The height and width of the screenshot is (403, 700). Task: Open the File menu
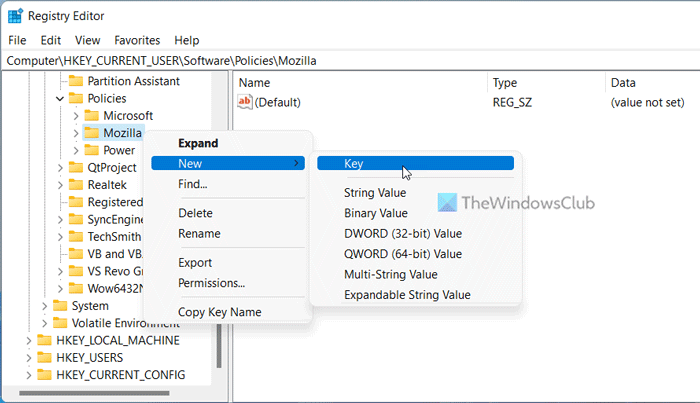[x=17, y=40]
